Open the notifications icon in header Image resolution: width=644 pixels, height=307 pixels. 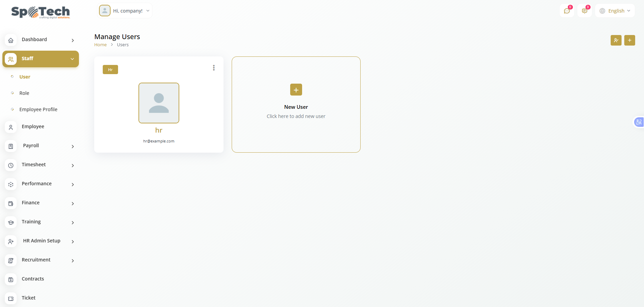coord(584,11)
